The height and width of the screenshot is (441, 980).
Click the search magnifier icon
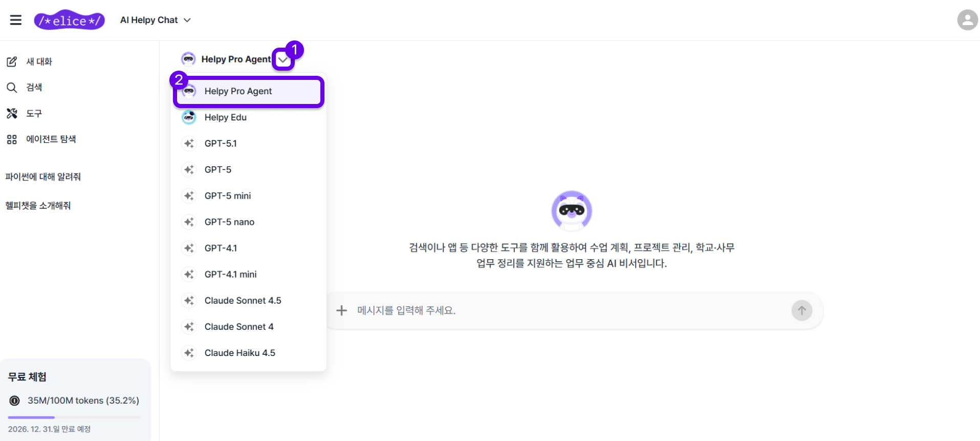click(x=12, y=88)
